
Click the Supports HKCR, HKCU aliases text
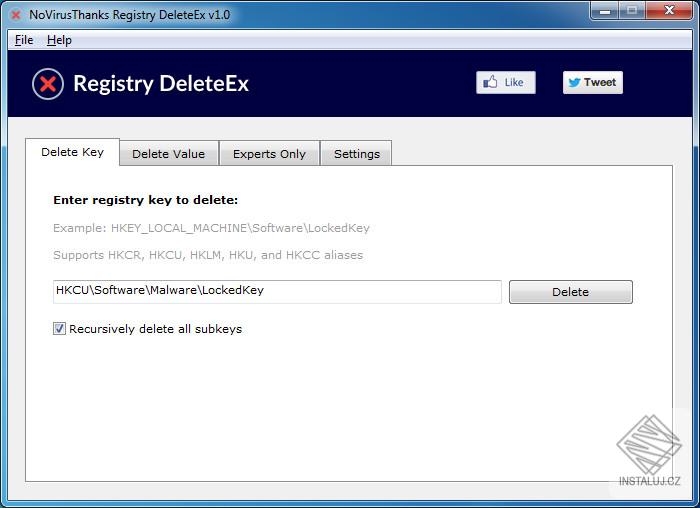(x=208, y=255)
